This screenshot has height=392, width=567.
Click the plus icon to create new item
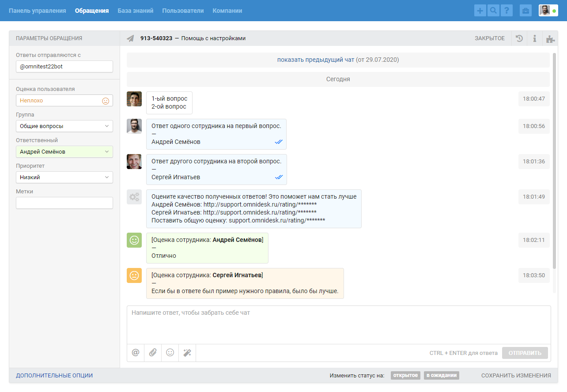tap(480, 11)
